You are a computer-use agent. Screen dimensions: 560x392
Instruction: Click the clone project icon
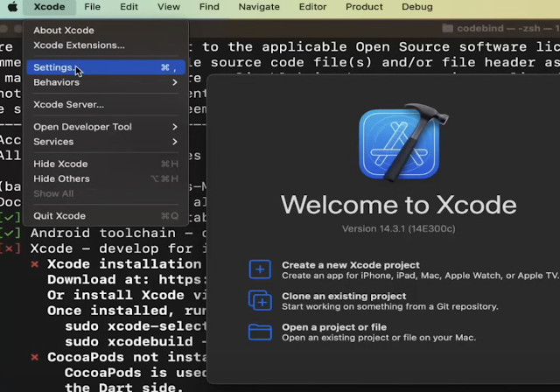(260, 300)
